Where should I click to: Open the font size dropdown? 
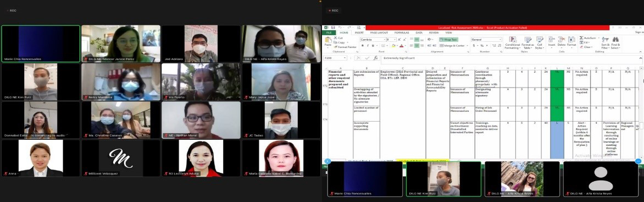pos(395,40)
